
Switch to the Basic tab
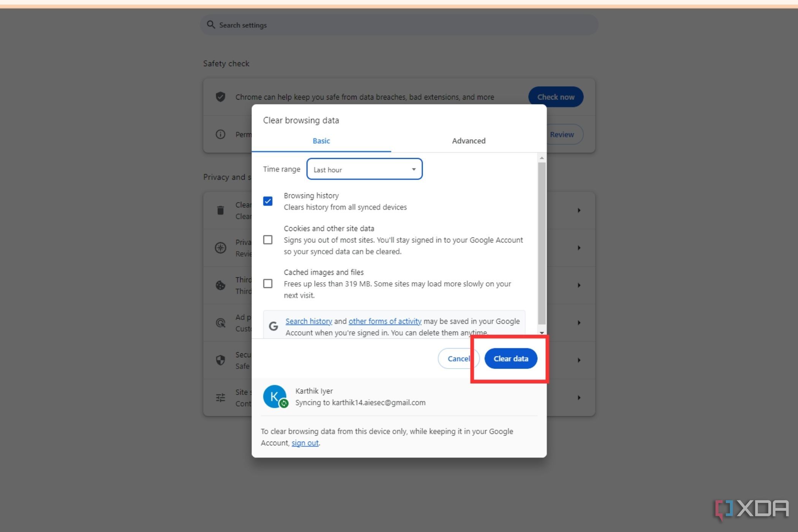pyautogui.click(x=321, y=141)
